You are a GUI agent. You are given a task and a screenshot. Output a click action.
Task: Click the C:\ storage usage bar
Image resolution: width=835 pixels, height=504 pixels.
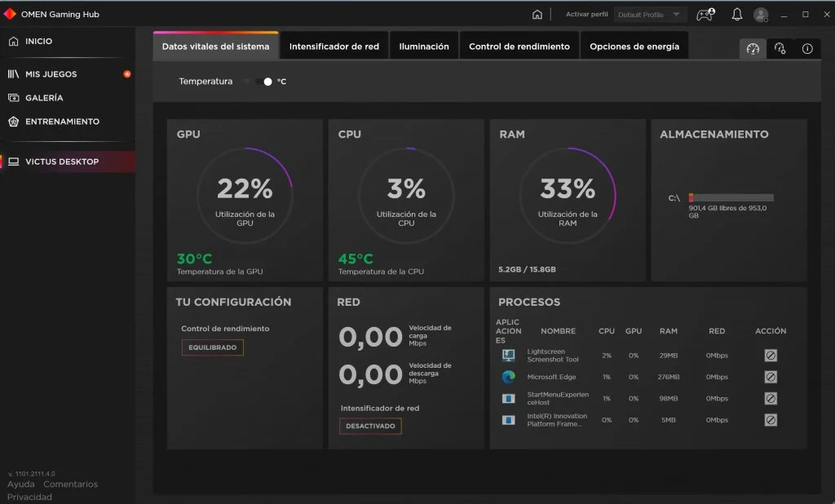pos(731,197)
